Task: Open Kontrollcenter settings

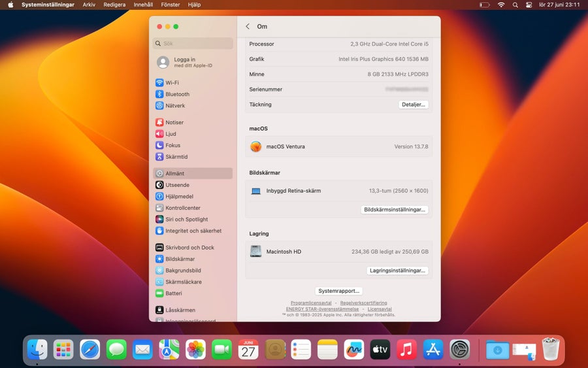Action: click(193, 208)
